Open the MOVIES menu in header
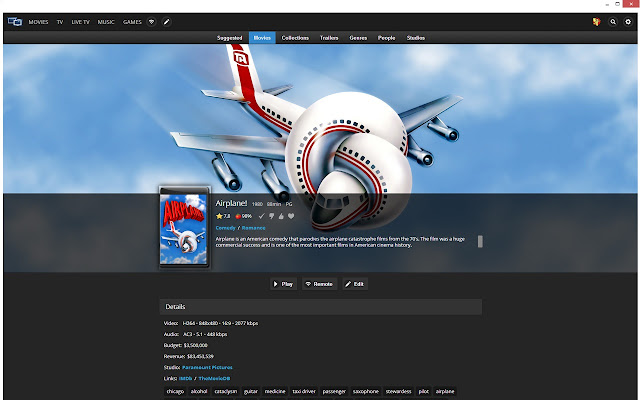 [x=38, y=22]
